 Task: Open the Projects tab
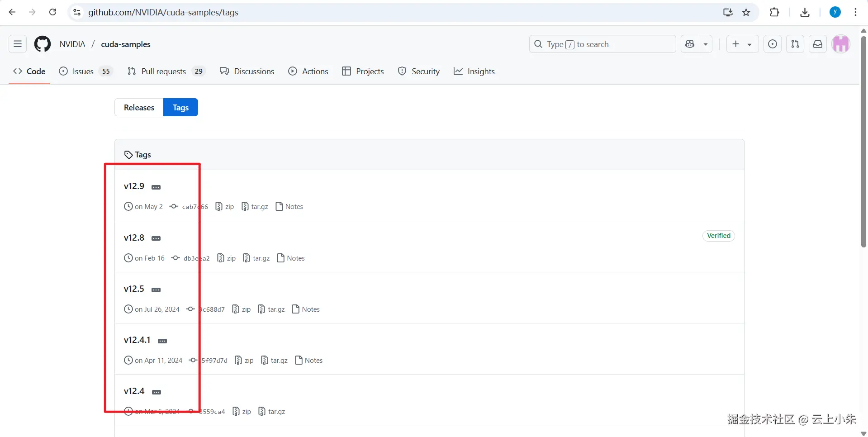pyautogui.click(x=363, y=71)
